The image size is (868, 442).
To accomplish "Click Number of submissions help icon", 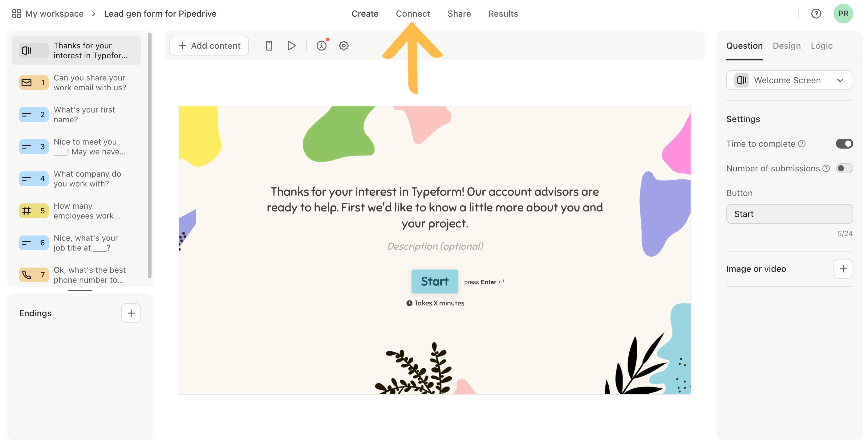I will (x=826, y=168).
